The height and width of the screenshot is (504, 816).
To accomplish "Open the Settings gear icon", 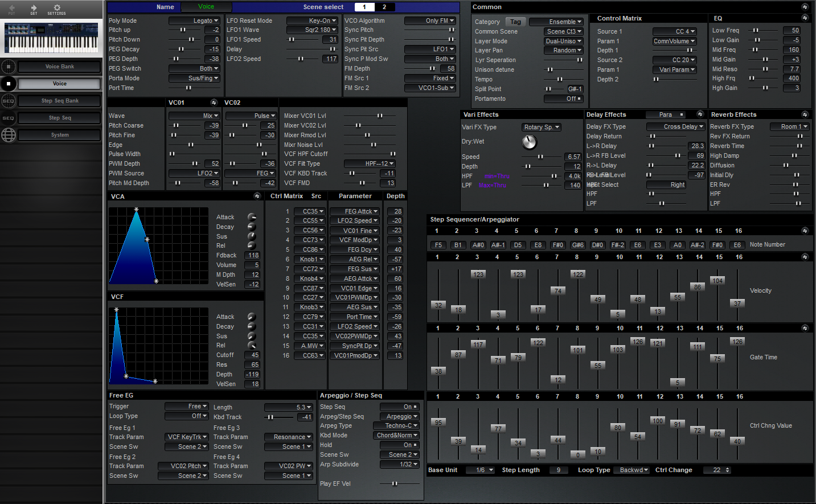I will (x=56, y=8).
